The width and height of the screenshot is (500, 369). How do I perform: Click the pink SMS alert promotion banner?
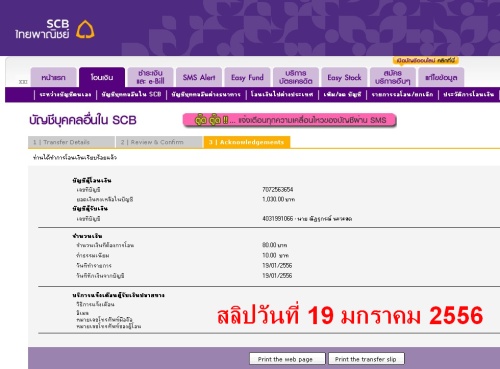tap(289, 120)
